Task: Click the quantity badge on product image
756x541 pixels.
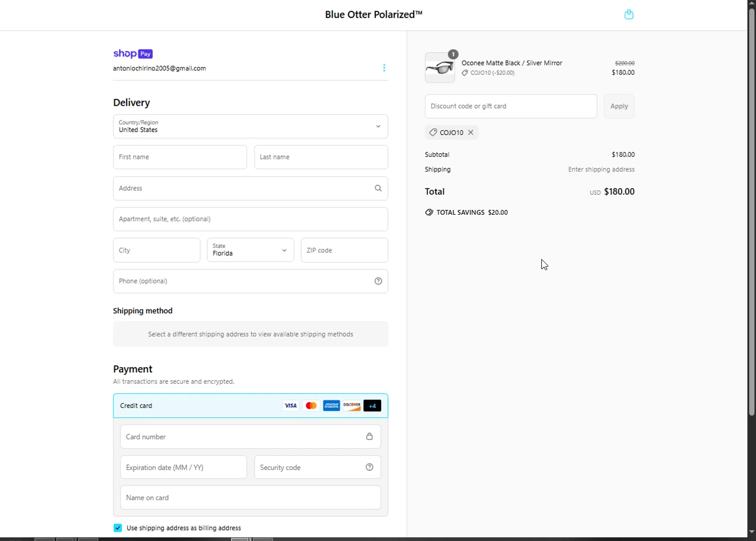Action: pos(453,54)
